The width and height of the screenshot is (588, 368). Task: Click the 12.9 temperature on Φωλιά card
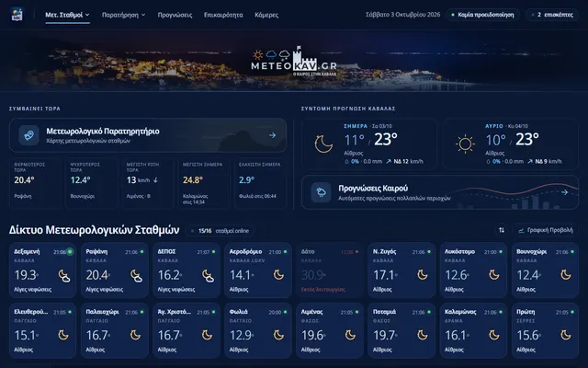[x=241, y=335]
